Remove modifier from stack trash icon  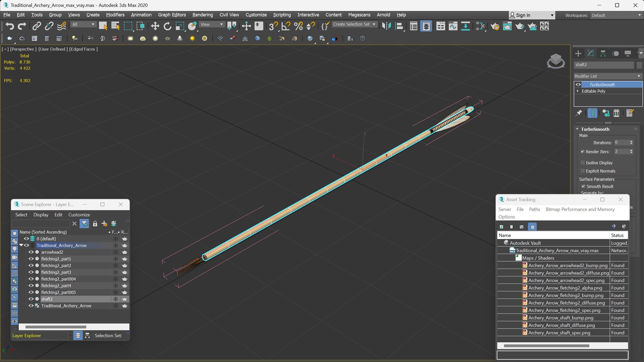[x=616, y=113]
